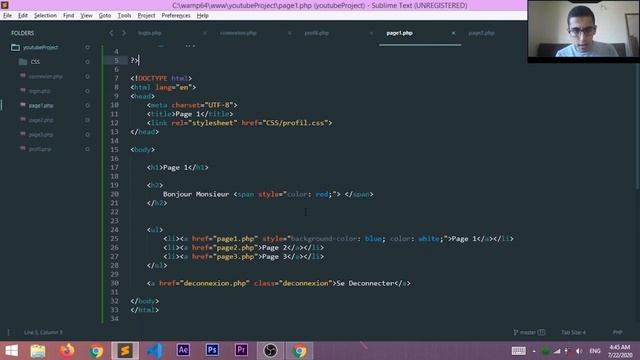Click git status circle beside CSS folder
The height and width of the screenshot is (360, 640).
click(87, 62)
